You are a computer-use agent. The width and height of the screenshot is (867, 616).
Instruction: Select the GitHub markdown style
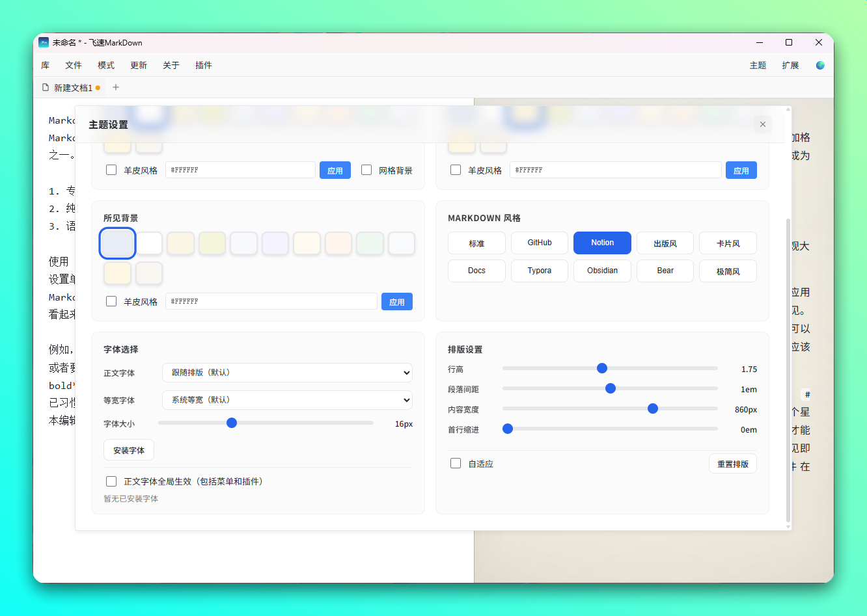click(539, 243)
